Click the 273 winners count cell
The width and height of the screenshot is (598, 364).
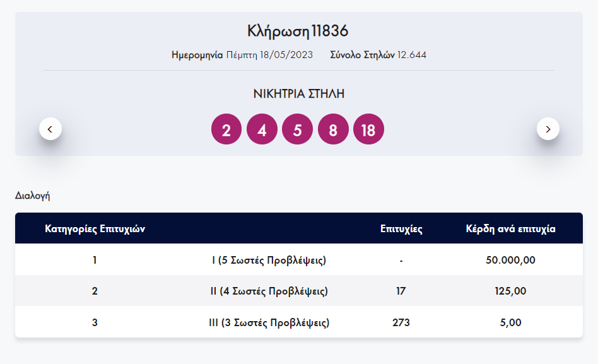(401, 323)
